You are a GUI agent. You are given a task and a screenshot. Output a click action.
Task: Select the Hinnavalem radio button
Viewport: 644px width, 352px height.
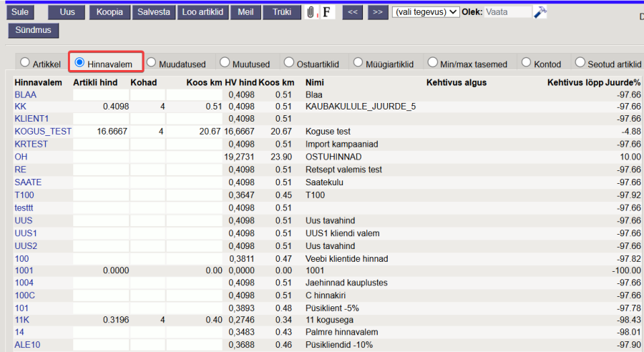click(x=79, y=62)
